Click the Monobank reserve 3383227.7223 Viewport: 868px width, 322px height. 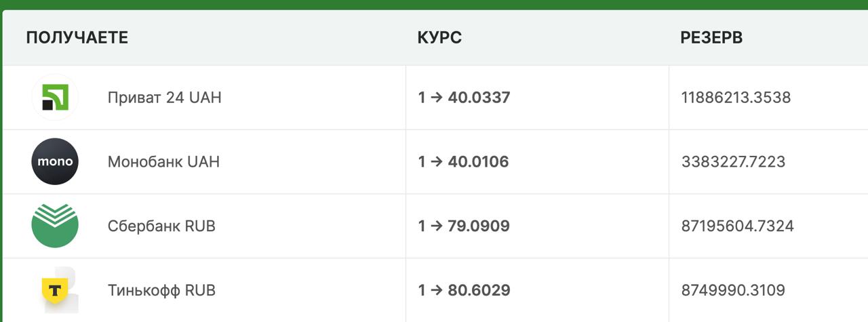(x=733, y=162)
